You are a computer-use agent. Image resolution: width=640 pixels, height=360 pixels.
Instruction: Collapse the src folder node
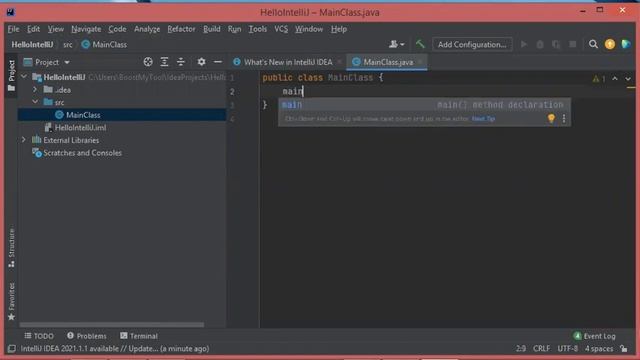coord(35,102)
